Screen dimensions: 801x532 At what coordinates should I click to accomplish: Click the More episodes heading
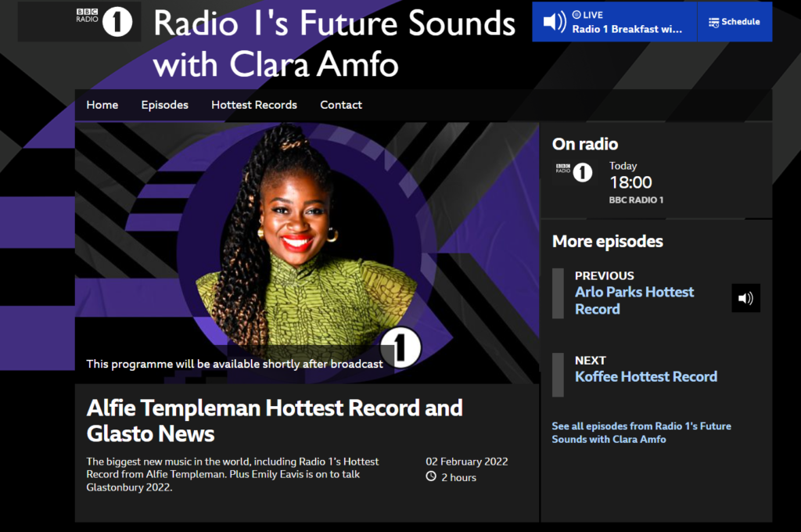click(x=607, y=241)
